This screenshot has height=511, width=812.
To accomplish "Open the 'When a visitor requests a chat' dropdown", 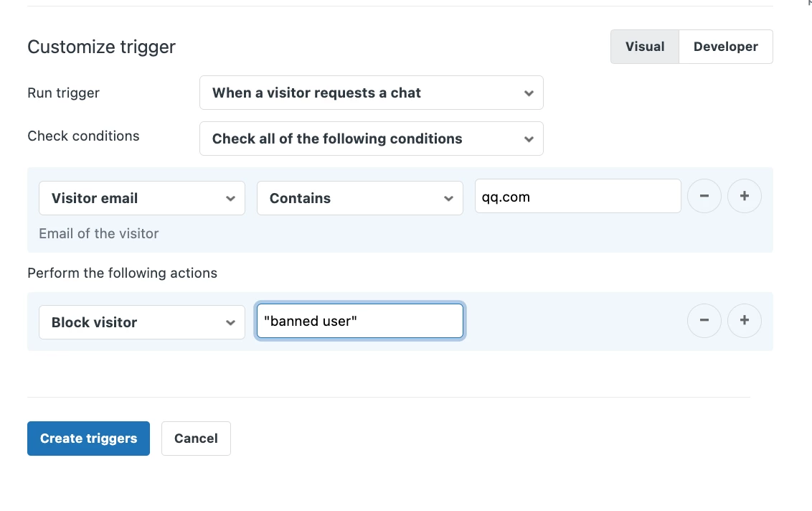I will pos(371,93).
